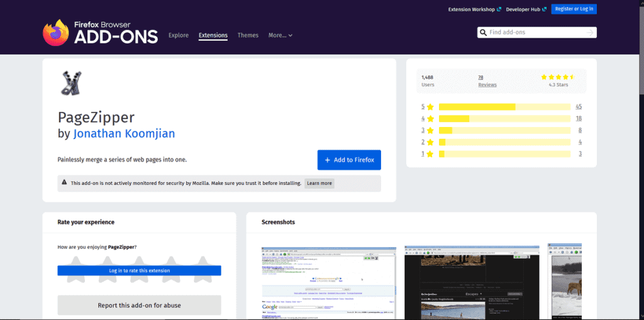Image resolution: width=644 pixels, height=320 pixels.
Task: Click Register or Log in button
Action: [x=574, y=9]
